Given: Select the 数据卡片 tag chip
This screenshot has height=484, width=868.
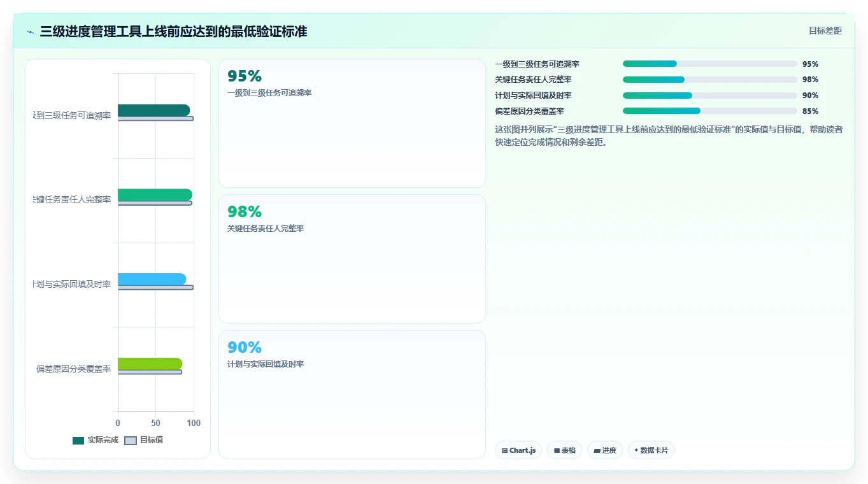Looking at the screenshot, I should pos(651,450).
